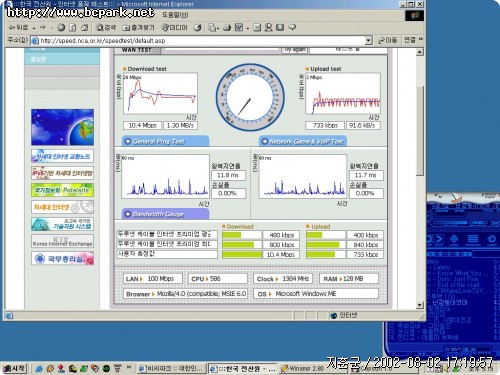Expand the quick launch overflow chevron
This screenshot has height=375, width=500.
(129, 368)
